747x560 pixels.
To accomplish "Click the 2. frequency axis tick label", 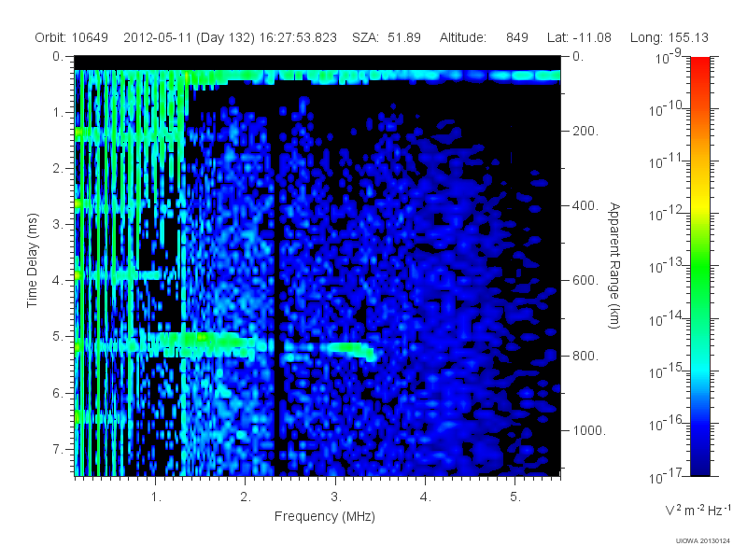I will (246, 497).
